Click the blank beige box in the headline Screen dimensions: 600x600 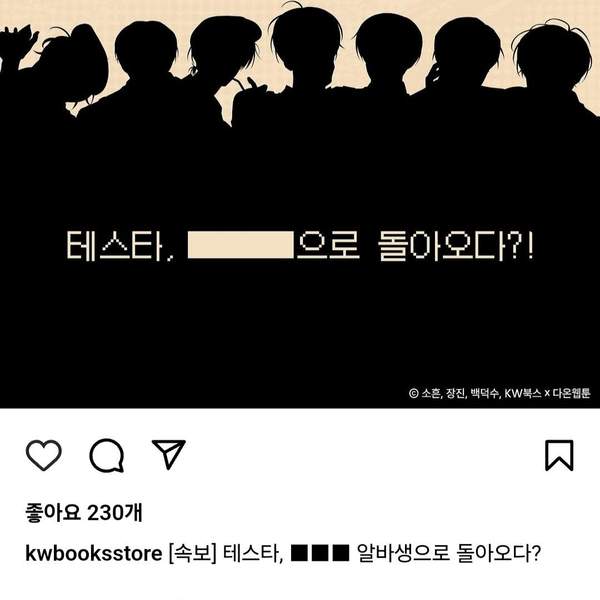(x=241, y=245)
